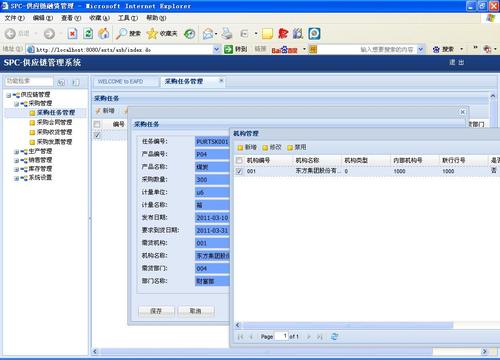500x360 pixels.
Task: Click the IE Back arrow button
Action: tap(10, 34)
